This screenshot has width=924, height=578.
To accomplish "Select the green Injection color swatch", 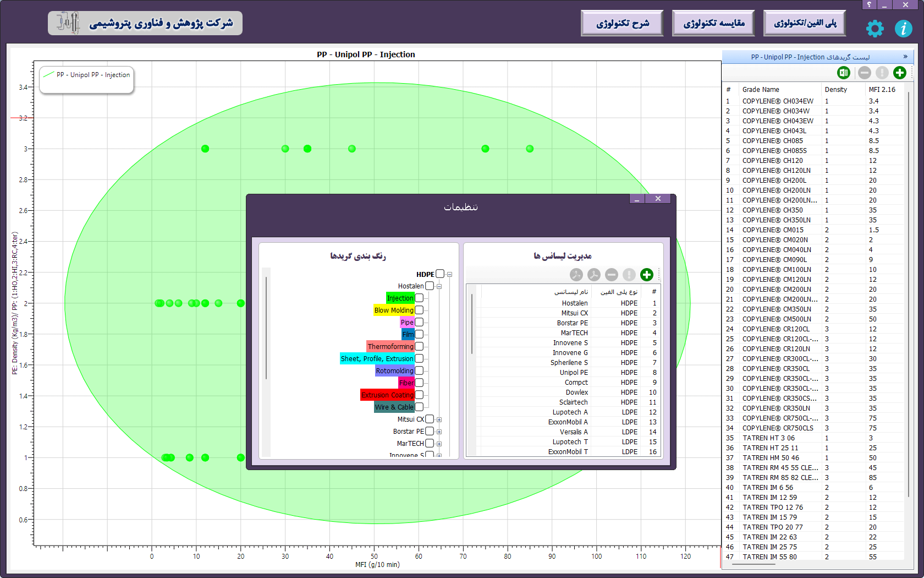I will pyautogui.click(x=400, y=298).
